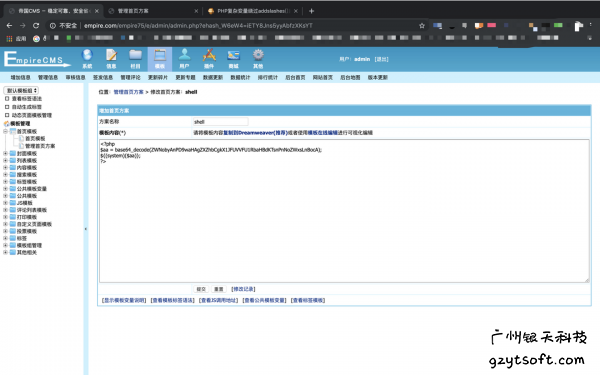
Task: Click inside the PHP template content textarea
Action: 344,211
